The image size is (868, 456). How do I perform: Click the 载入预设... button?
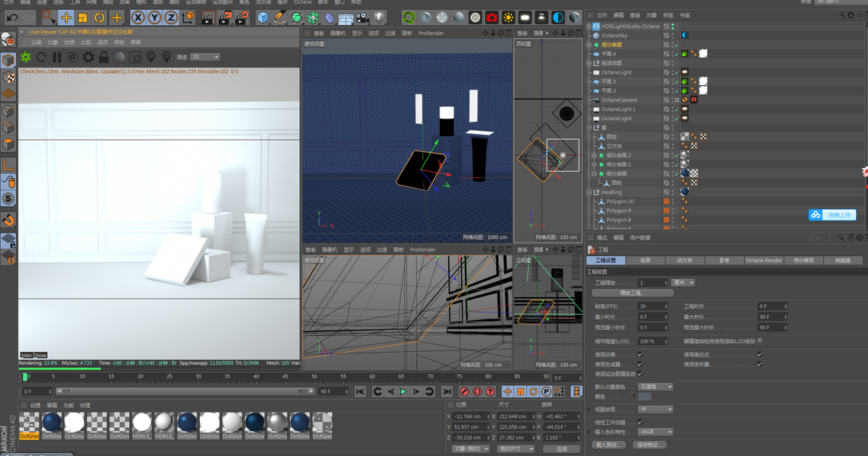tap(610, 445)
